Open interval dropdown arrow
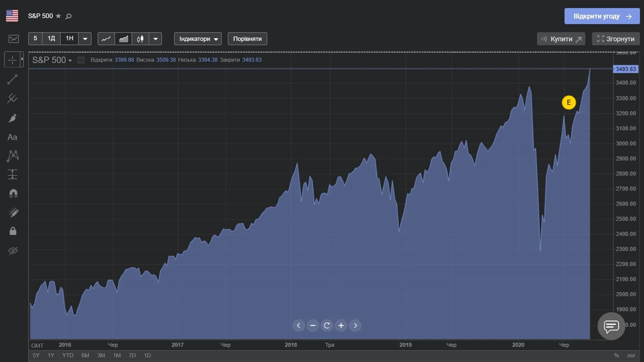Viewport: 644px width, 362px height. 85,39
